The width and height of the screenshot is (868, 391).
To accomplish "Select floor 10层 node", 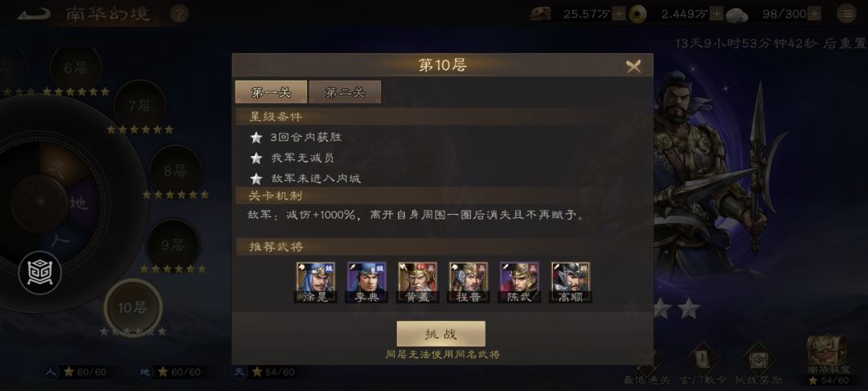I will tap(133, 308).
